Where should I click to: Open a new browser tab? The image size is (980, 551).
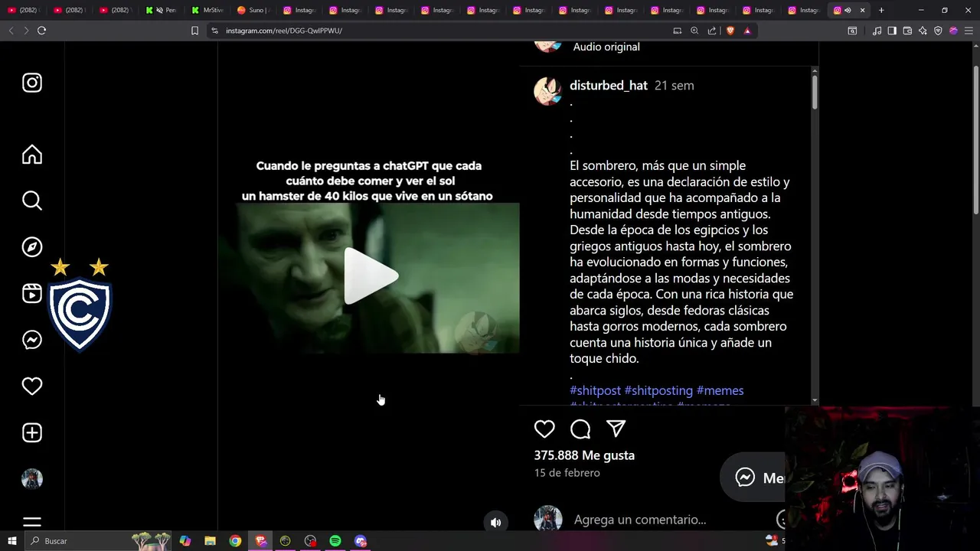tap(881, 10)
